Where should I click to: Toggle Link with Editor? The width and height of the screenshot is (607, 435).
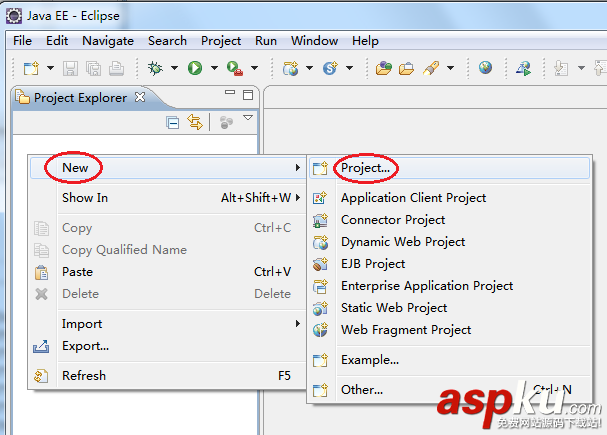[x=195, y=122]
